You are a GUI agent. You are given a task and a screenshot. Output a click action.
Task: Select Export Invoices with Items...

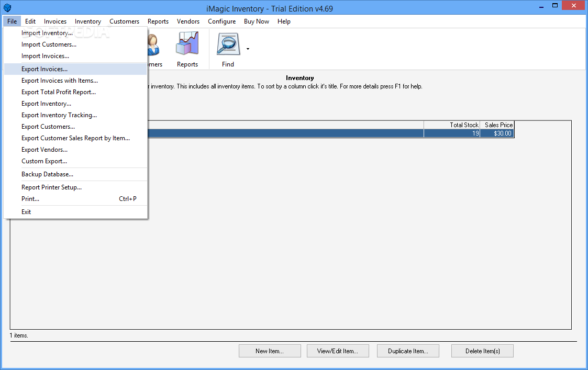point(75,81)
